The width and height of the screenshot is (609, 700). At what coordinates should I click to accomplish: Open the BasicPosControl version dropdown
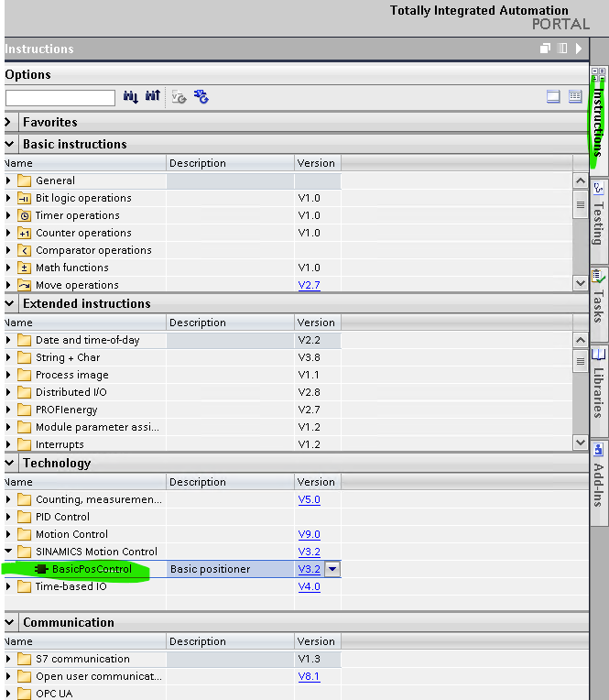[x=332, y=569]
